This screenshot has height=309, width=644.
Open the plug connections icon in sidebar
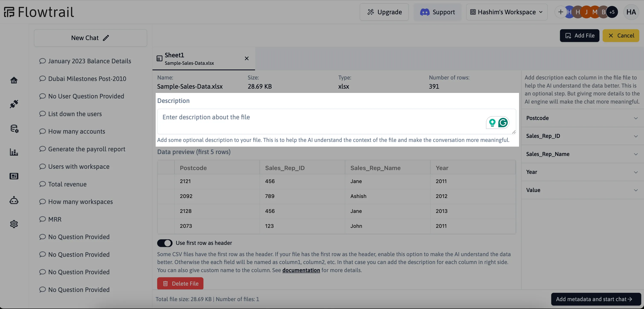[14, 104]
